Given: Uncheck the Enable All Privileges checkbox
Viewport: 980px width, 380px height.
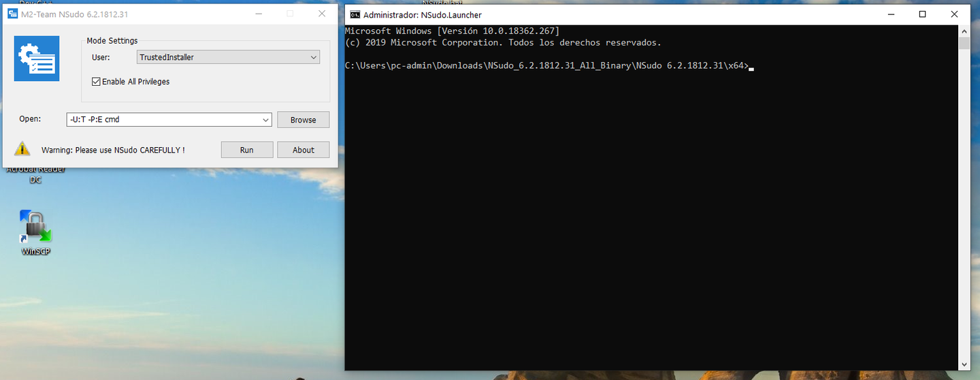Looking at the screenshot, I should [96, 82].
